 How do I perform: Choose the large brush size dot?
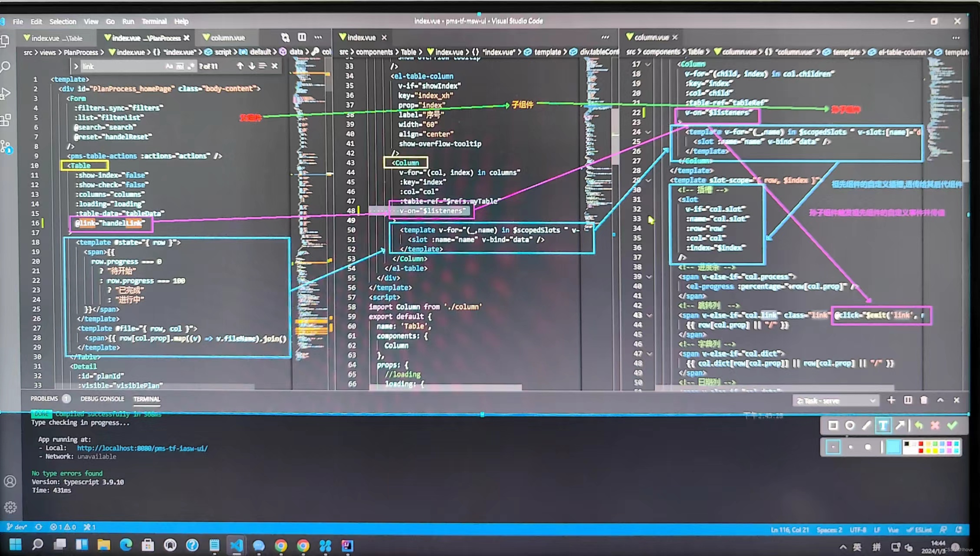pyautogui.click(x=868, y=447)
